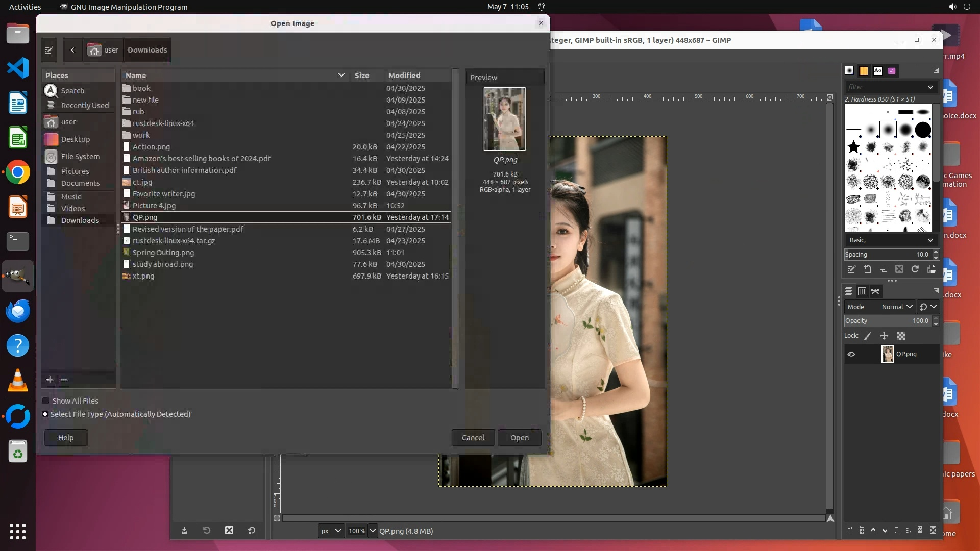Enable Show All Files checkbox
Image resolution: width=980 pixels, height=551 pixels.
46,401
